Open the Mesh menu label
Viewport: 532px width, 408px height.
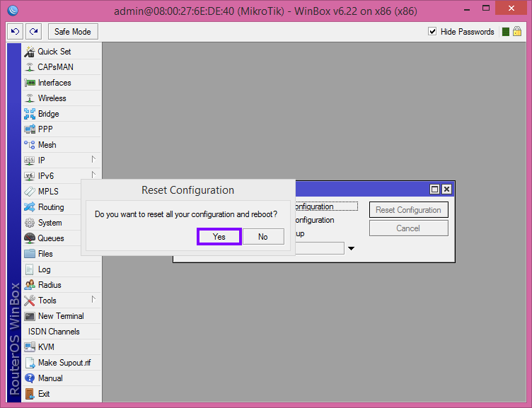pos(47,145)
